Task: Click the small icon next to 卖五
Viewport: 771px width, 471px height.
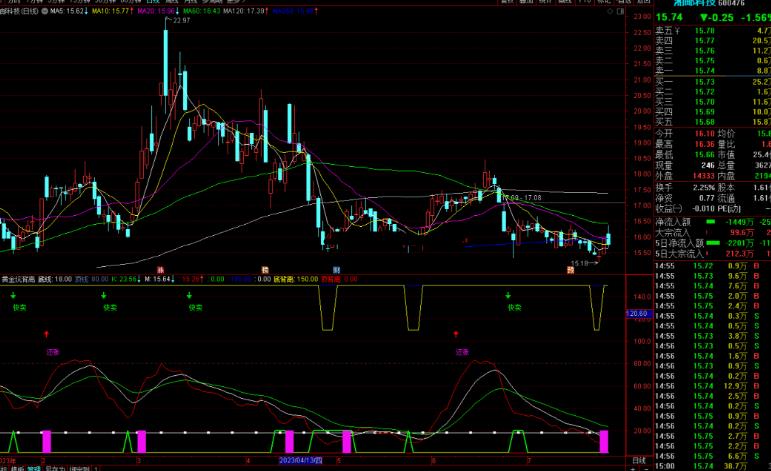Action: 677,30
